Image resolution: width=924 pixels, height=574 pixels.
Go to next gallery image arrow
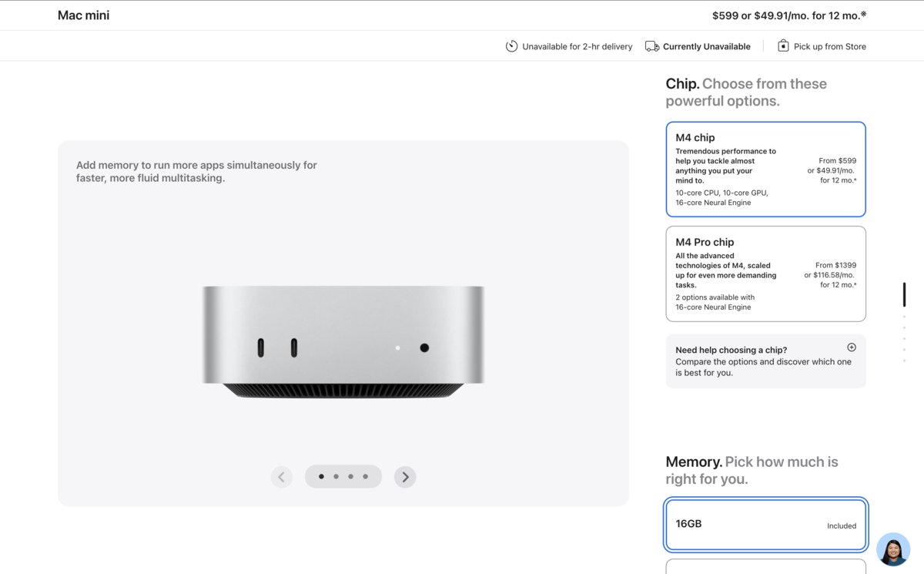tap(405, 477)
